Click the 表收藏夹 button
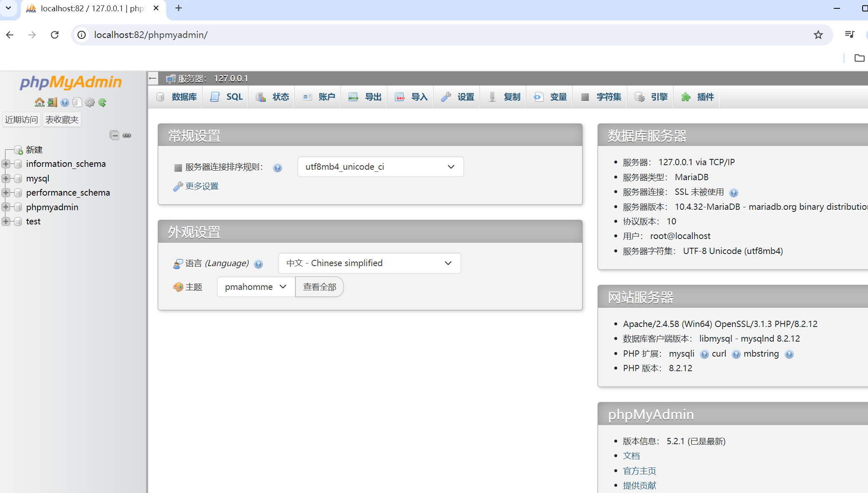 [62, 120]
